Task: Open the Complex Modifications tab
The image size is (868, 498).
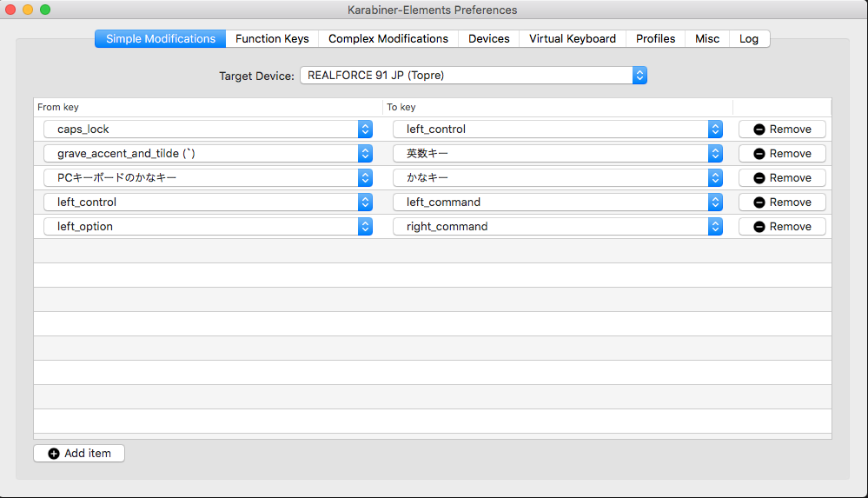Action: (388, 38)
